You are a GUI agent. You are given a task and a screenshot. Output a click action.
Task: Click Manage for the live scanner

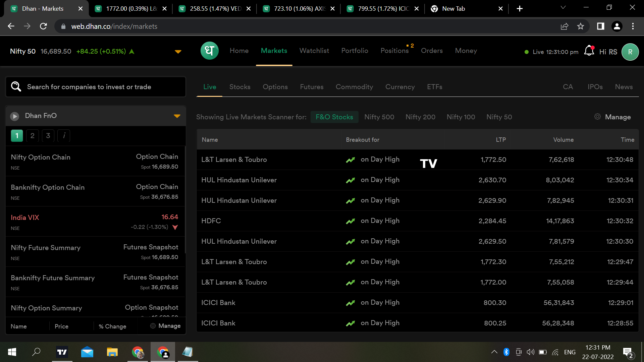click(618, 117)
